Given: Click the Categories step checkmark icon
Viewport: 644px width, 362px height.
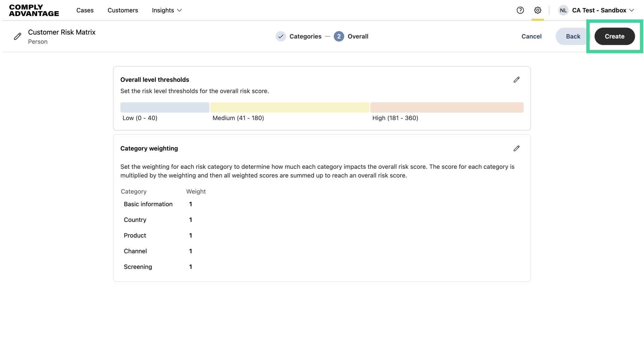Looking at the screenshot, I should click(x=281, y=37).
